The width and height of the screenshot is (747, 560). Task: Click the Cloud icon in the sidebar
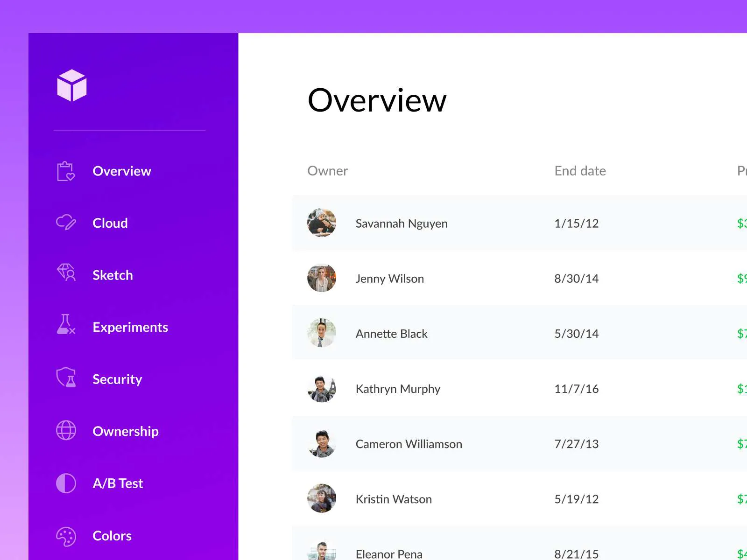(x=65, y=223)
